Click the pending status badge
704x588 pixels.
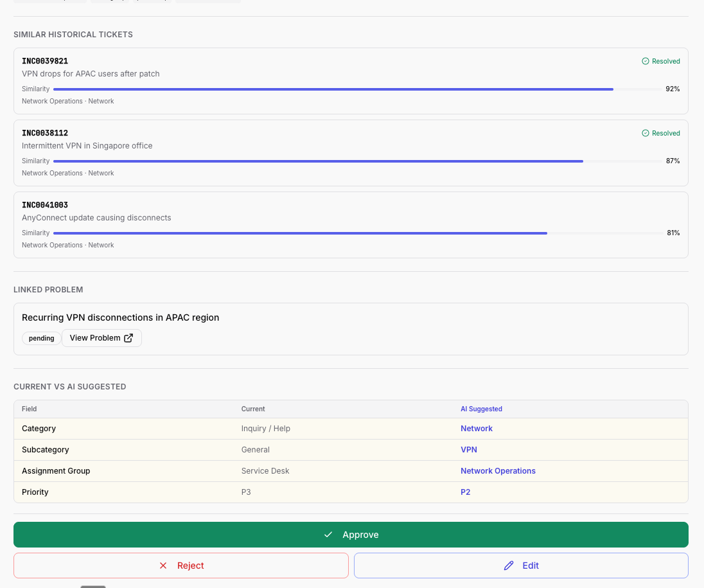tap(41, 338)
